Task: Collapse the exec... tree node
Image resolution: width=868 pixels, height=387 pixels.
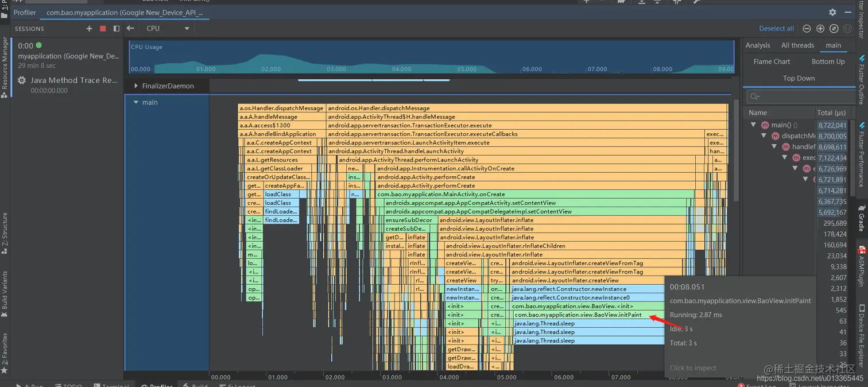Action: point(786,158)
